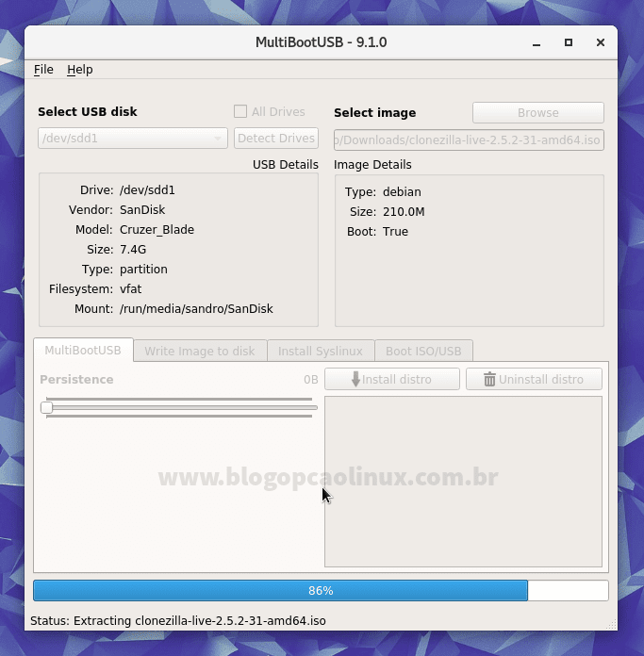Click the ISO image path field
Image resolution: width=644 pixels, height=656 pixels.
[x=469, y=139]
